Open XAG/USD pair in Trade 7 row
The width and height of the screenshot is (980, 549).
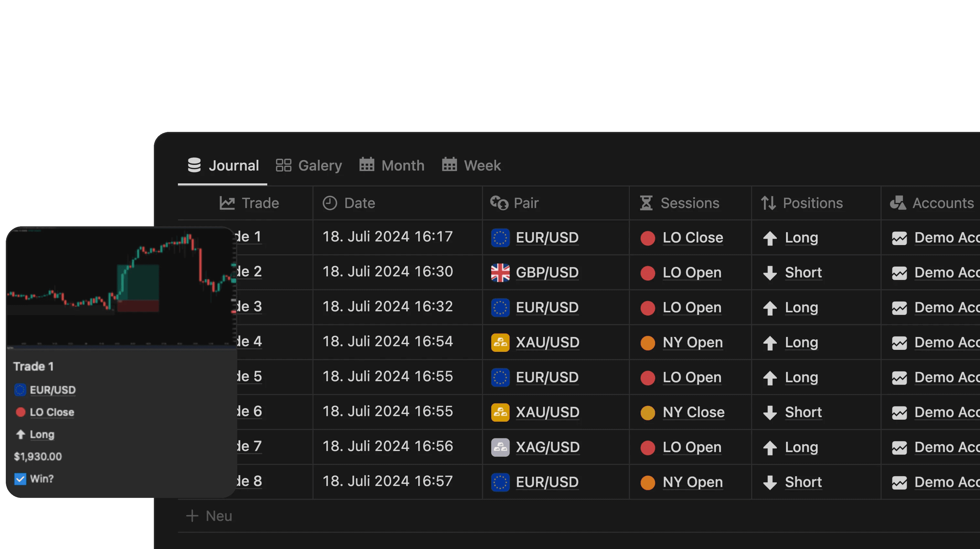point(548,447)
